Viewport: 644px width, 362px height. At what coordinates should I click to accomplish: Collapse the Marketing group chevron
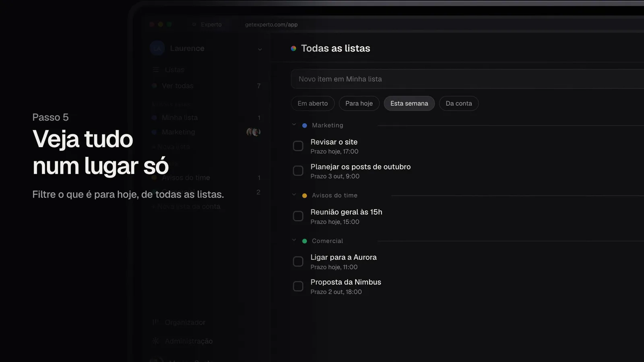pyautogui.click(x=294, y=125)
